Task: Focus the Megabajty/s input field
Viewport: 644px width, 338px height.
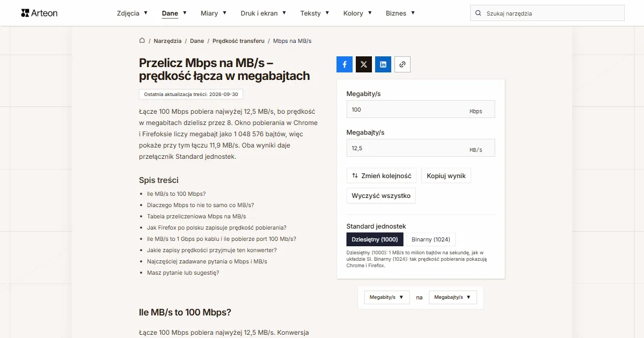Action: [421, 148]
